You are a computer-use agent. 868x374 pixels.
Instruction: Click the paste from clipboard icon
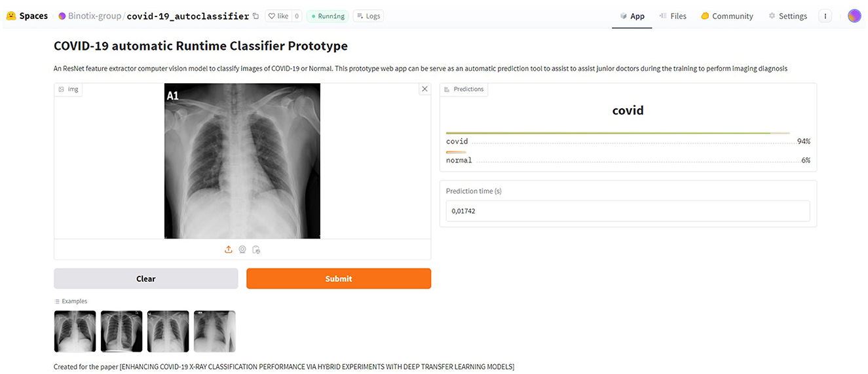pos(256,250)
